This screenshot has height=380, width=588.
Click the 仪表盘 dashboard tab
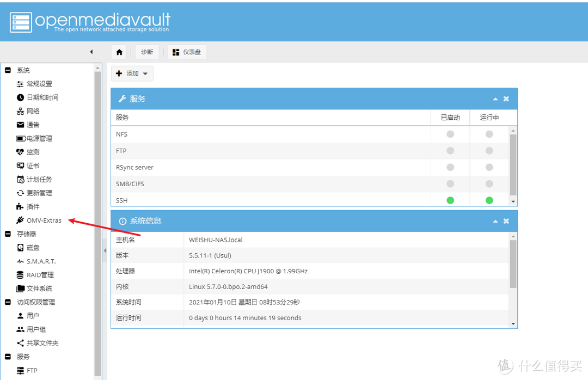click(187, 52)
